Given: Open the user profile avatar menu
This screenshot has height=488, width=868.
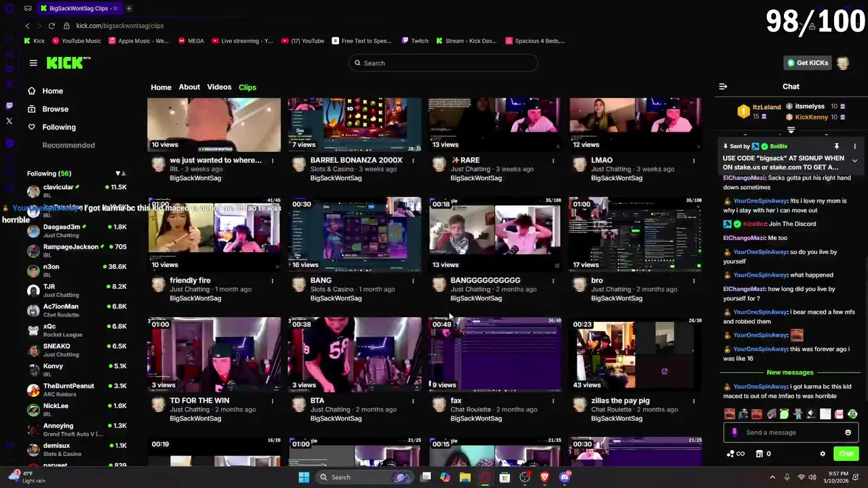Looking at the screenshot, I should point(843,63).
